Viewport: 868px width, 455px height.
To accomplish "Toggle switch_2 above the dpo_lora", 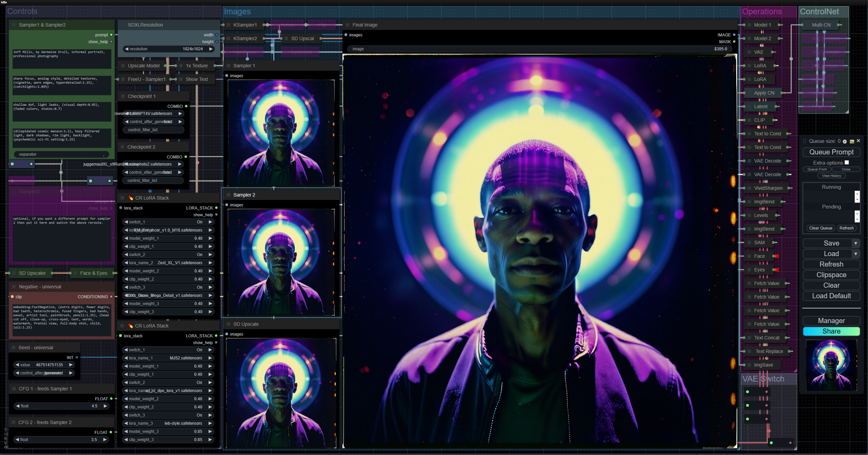I will tap(168, 383).
